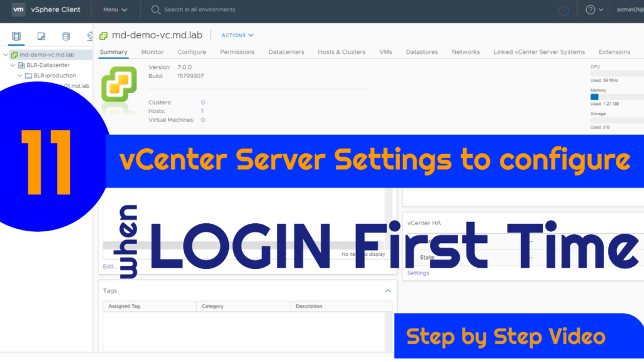Select BLR-Datacenter in the inventory tree

tap(48, 65)
